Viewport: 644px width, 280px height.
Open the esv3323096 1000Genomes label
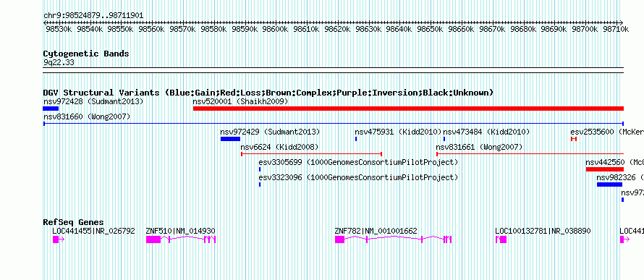pos(358,178)
